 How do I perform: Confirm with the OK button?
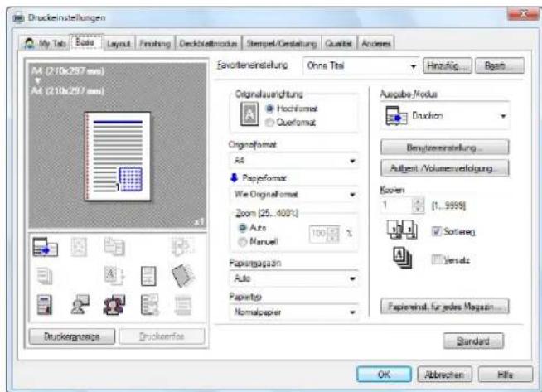384,375
